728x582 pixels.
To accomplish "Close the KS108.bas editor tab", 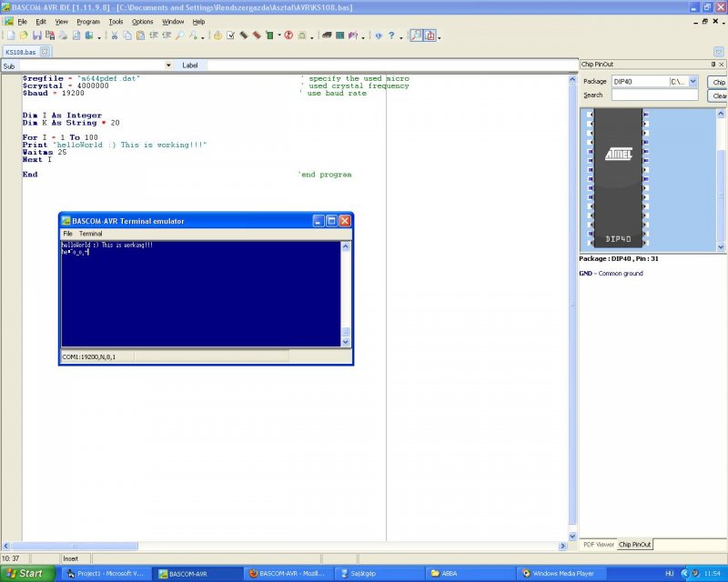I will (45, 52).
